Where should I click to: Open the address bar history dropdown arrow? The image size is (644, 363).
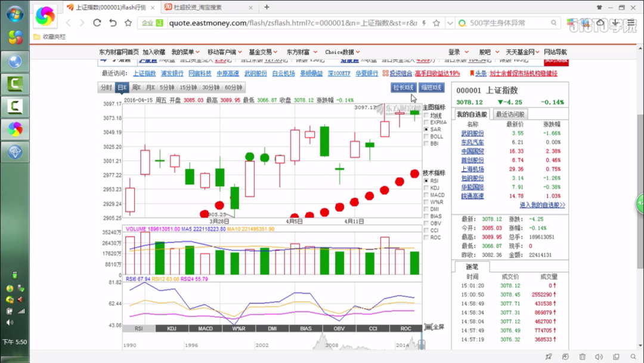(x=450, y=23)
